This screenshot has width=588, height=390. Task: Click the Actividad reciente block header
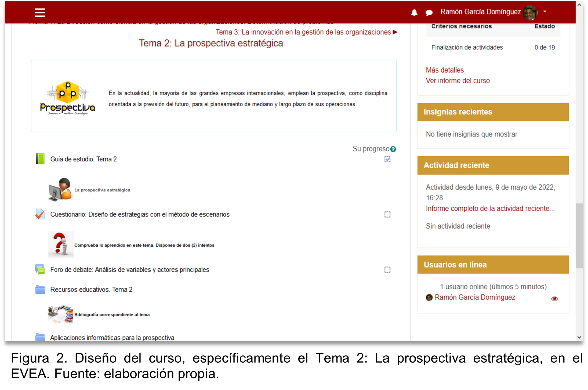coord(493,165)
